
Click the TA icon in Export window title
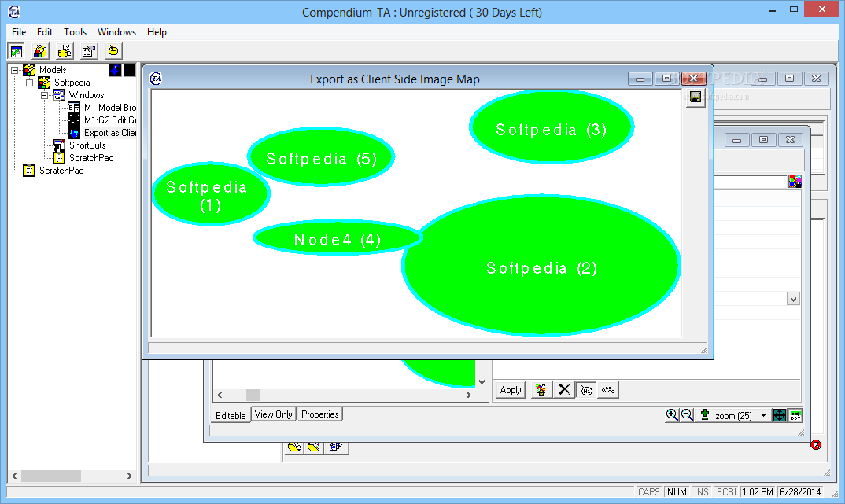click(156, 79)
